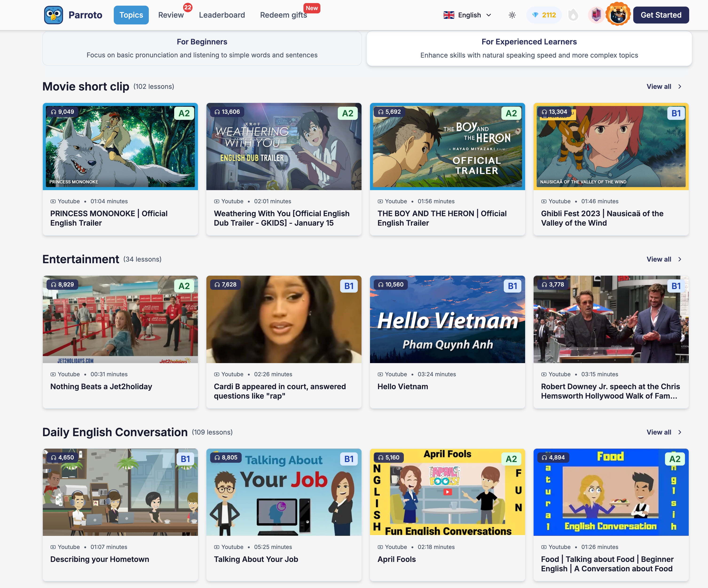This screenshot has width=708, height=588.
Task: Open Hello Vietnam lesson title
Action: coord(403,387)
